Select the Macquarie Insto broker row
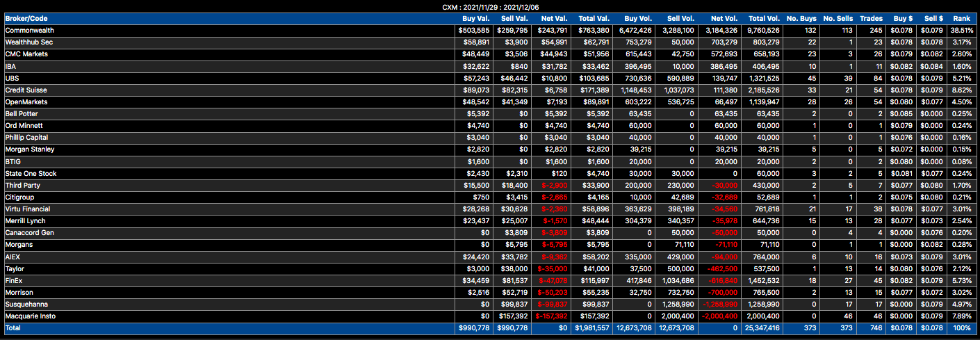980x340 pixels. [x=489, y=316]
